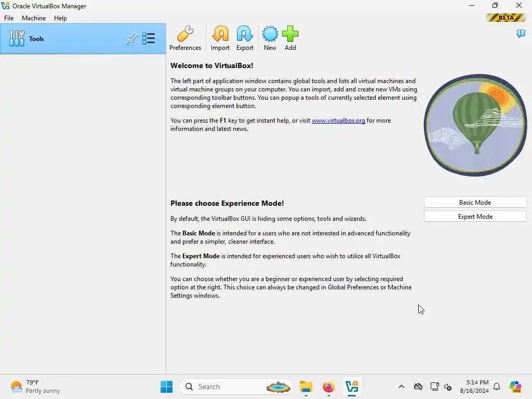532x399 pixels.
Task: Click the Welcome to VirtualBox! heading
Action: [212, 66]
